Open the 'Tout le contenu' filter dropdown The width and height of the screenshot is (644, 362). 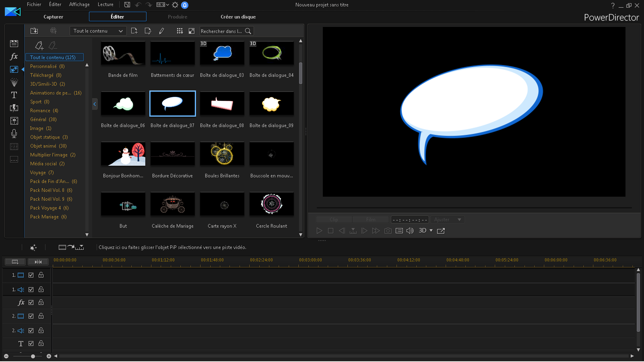coord(98,31)
